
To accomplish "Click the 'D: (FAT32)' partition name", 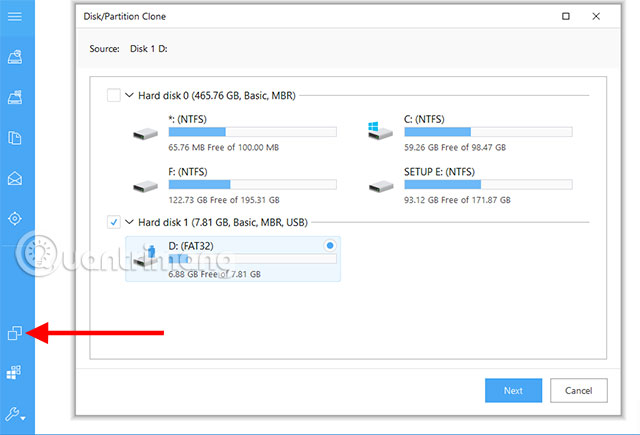I will tap(191, 246).
